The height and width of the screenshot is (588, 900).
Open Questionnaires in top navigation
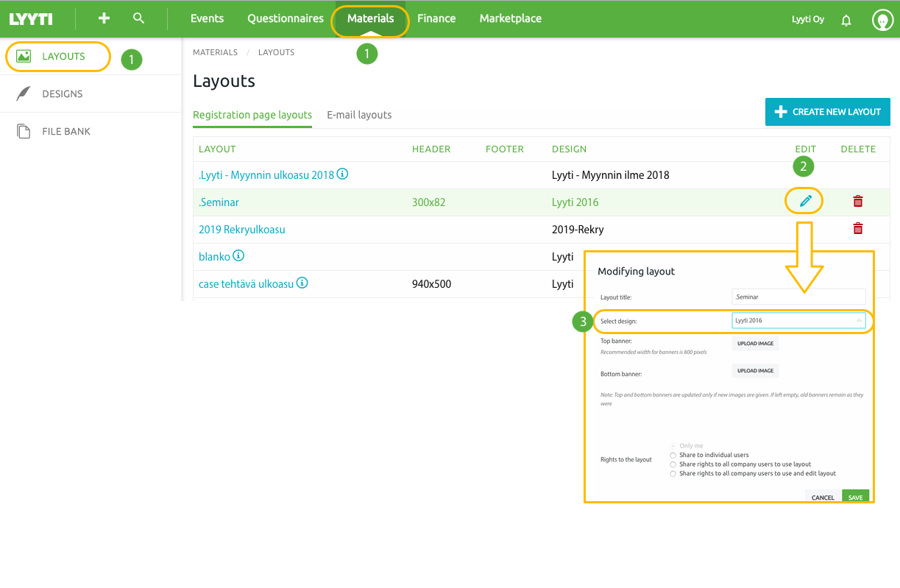286,18
